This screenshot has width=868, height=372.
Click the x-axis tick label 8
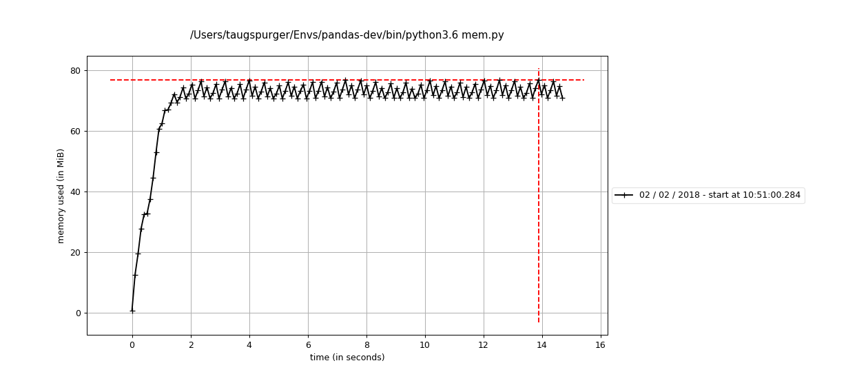[x=366, y=345]
